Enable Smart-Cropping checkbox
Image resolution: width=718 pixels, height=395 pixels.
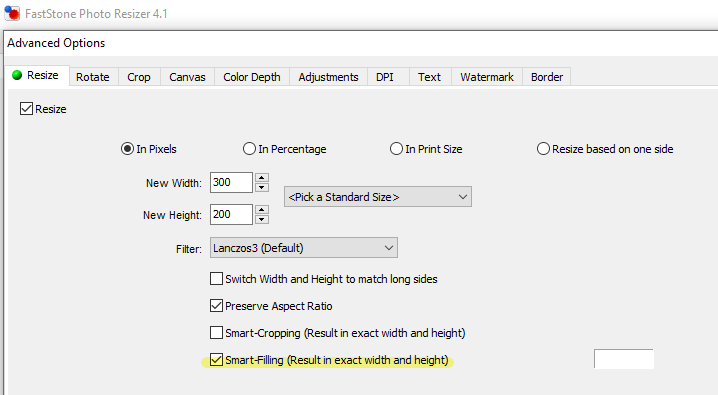[216, 332]
